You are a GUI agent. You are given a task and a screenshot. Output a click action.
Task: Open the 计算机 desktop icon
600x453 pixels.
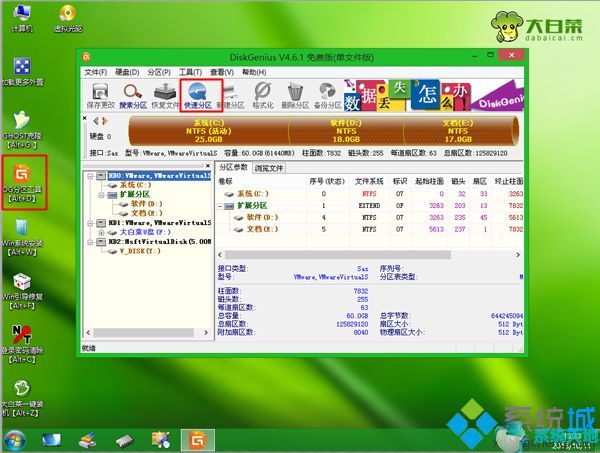(22, 18)
